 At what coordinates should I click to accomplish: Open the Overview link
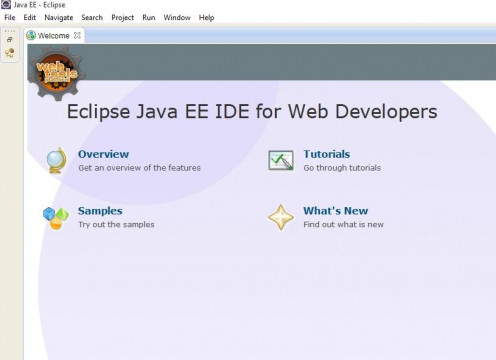[103, 154]
